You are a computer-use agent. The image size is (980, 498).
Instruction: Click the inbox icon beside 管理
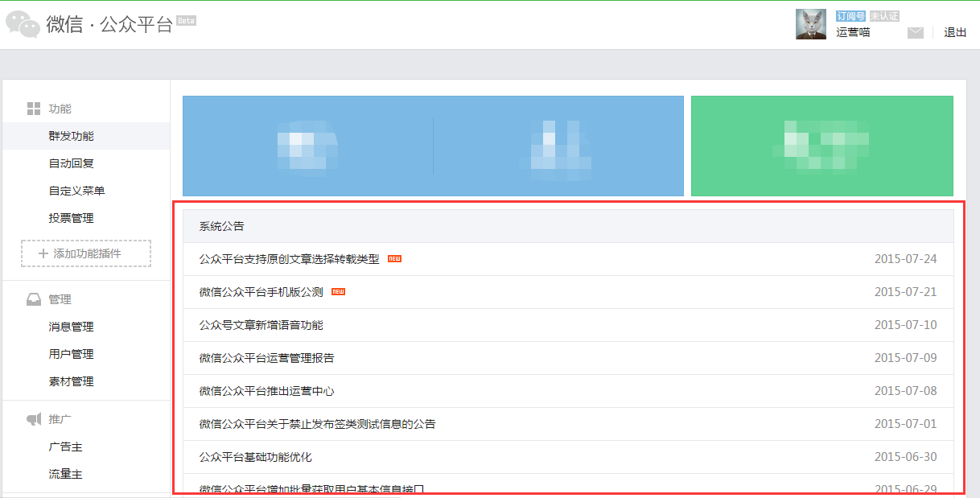click(34, 299)
